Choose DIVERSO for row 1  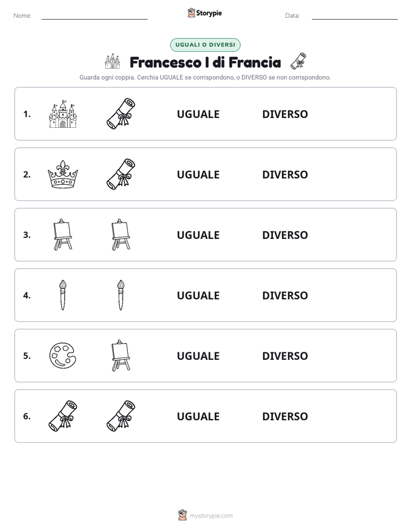285,115
